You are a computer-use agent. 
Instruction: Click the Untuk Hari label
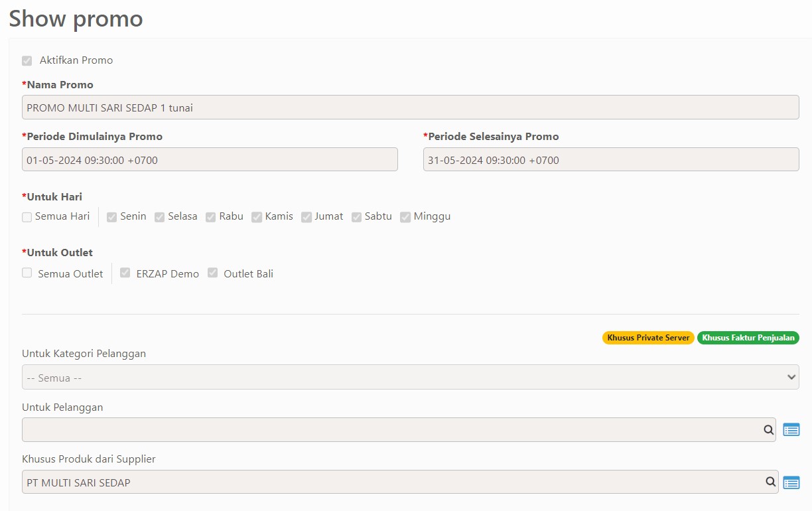tap(52, 196)
